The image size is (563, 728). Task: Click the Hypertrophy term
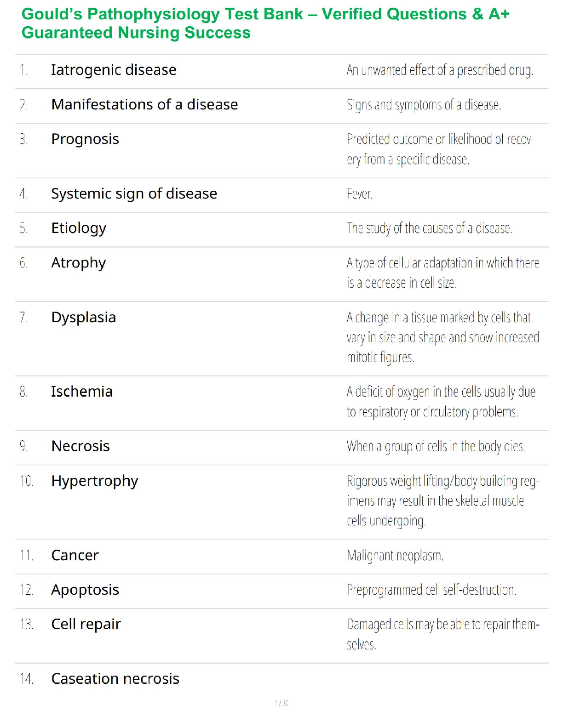point(95,481)
